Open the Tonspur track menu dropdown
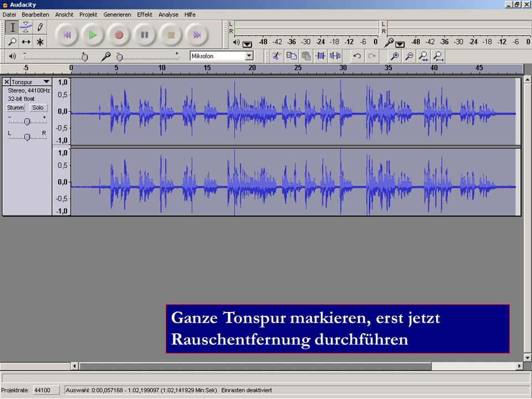Image resolution: width=532 pixels, height=399 pixels. (x=47, y=82)
